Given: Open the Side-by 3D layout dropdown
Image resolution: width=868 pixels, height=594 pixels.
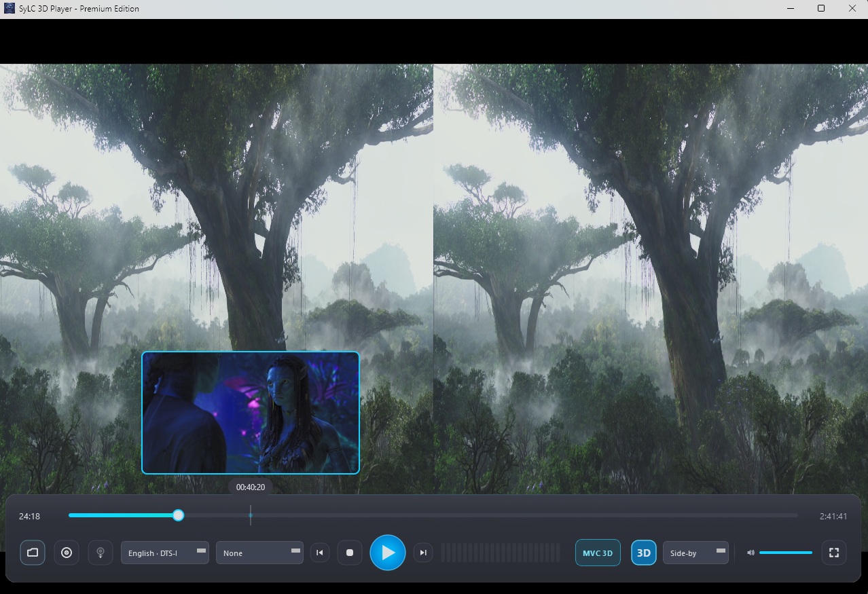Looking at the screenshot, I should [x=695, y=553].
